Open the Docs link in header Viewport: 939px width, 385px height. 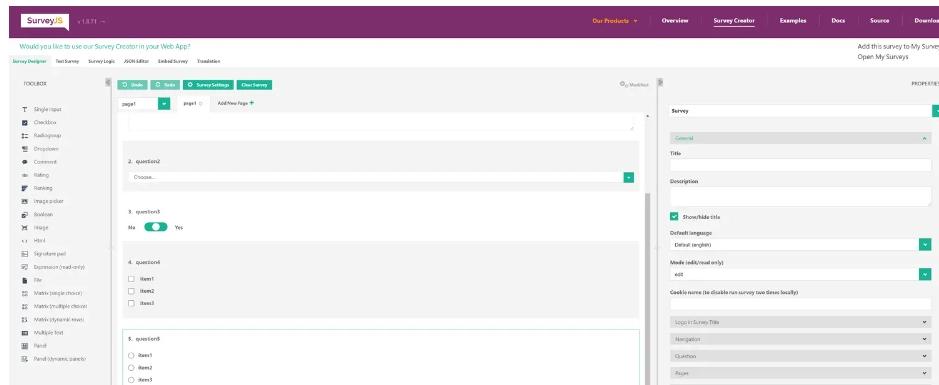point(838,21)
